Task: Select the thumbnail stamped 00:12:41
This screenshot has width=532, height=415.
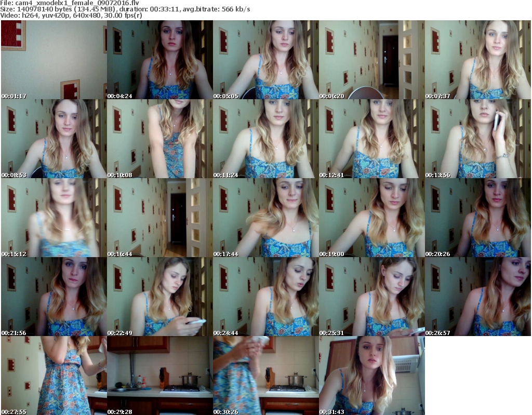Action: (x=371, y=139)
